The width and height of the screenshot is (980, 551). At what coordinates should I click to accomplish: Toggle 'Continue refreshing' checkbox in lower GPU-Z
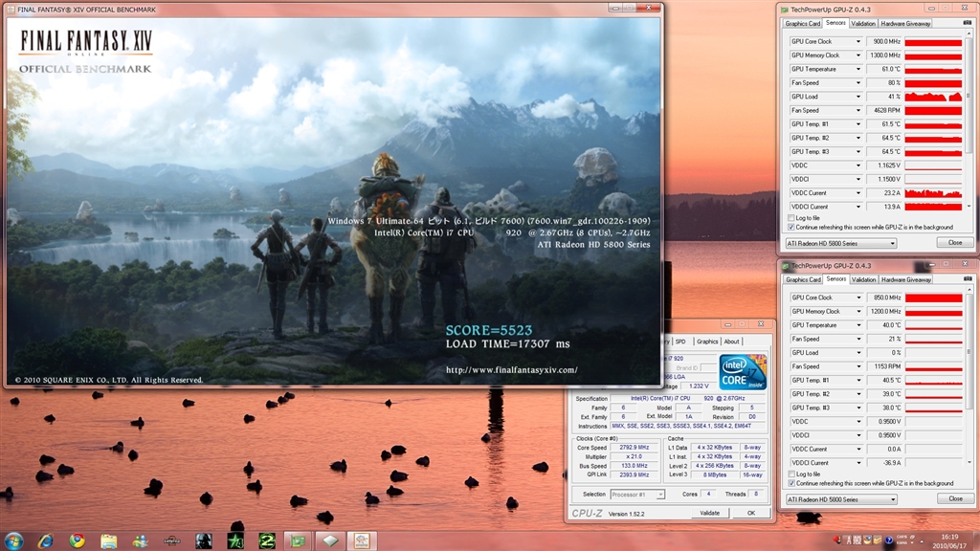tap(791, 483)
